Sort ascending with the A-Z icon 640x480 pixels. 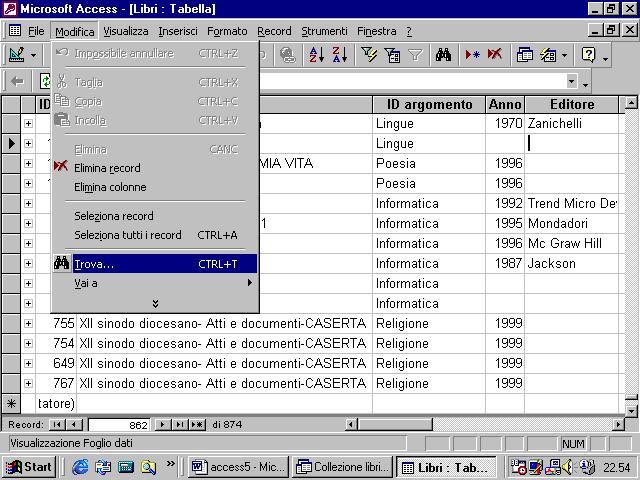pyautogui.click(x=316, y=55)
